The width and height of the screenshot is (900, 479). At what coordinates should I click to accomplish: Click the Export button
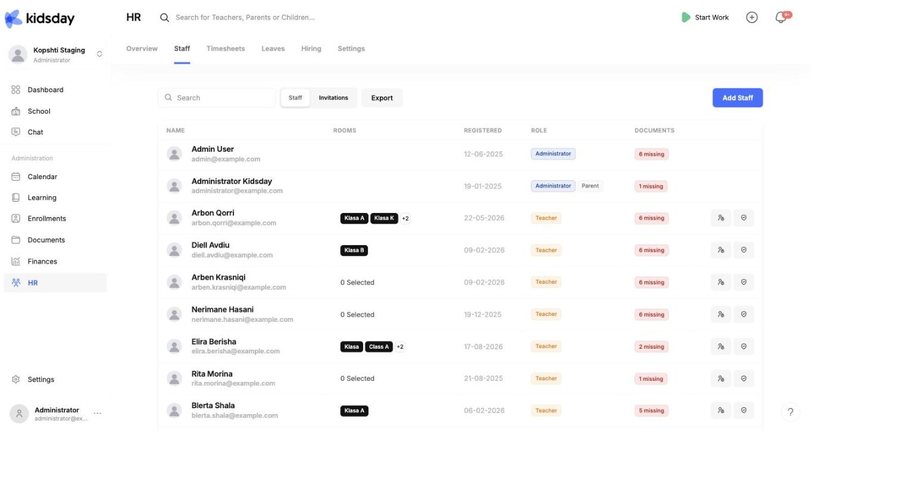[382, 98]
